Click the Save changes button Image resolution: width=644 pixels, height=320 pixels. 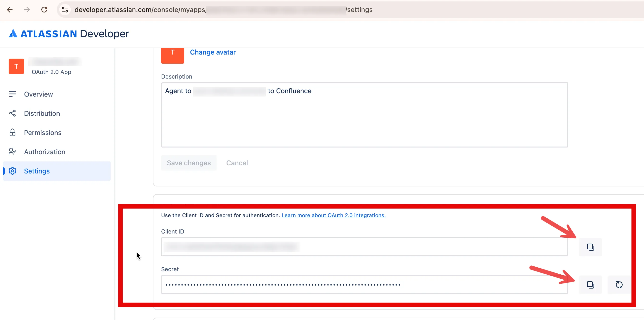click(189, 163)
